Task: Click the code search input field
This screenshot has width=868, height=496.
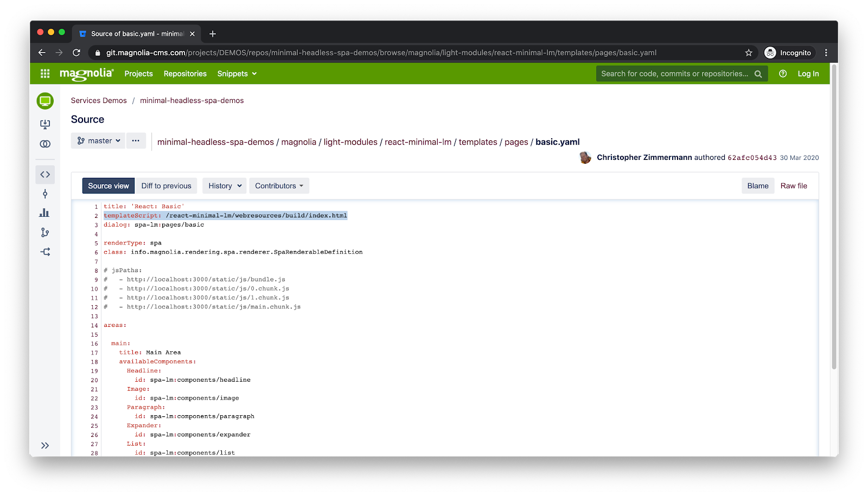Action: pyautogui.click(x=675, y=74)
